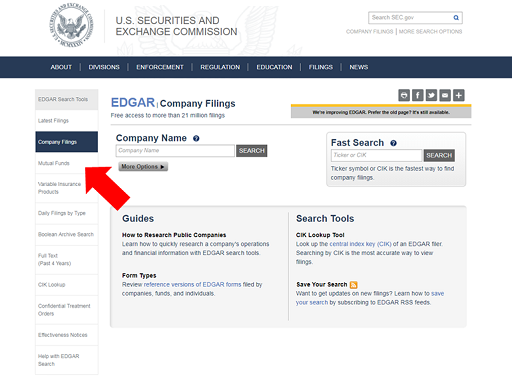Click the RSS feed icon
This screenshot has width=512, height=380.
(354, 285)
